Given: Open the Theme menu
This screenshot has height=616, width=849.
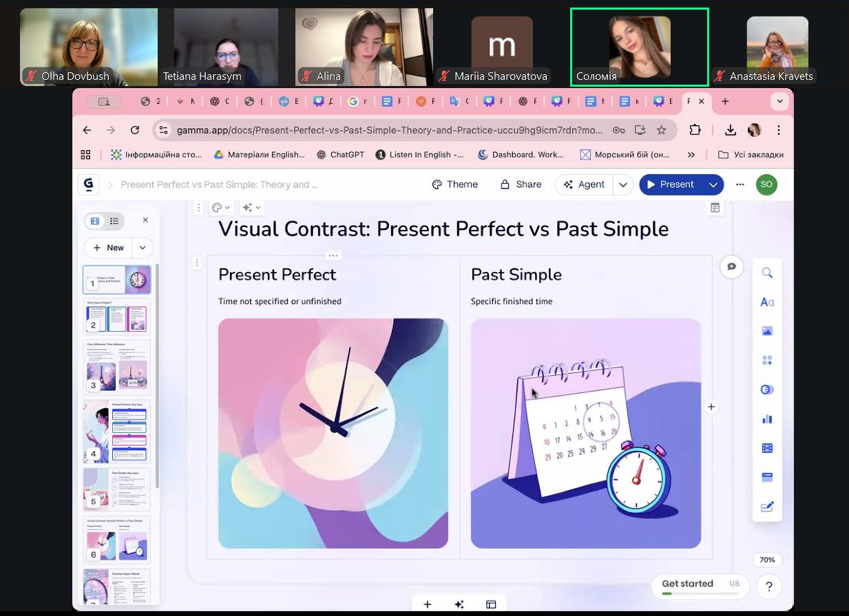Looking at the screenshot, I should (x=454, y=184).
